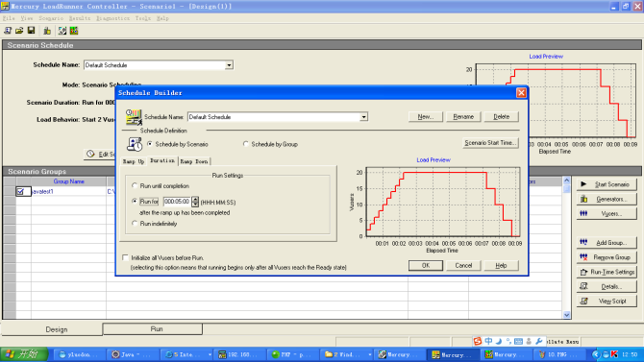Image resolution: width=644 pixels, height=362 pixels.
Task: Click the Delete schedule button
Action: 501,117
